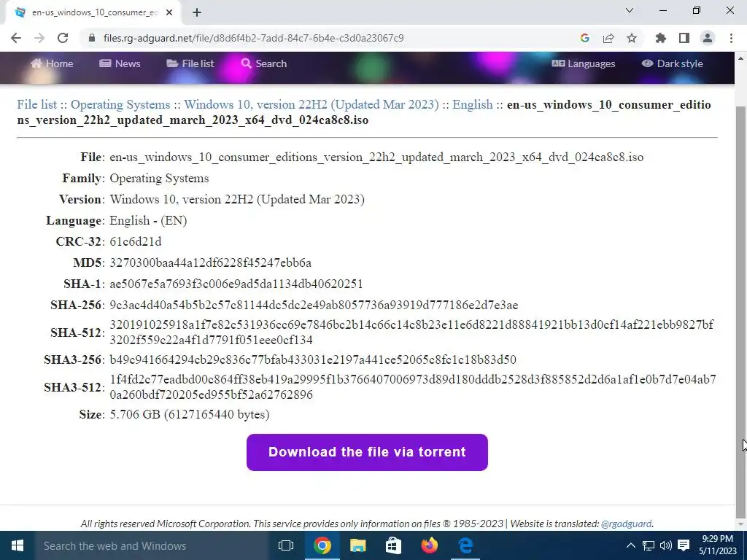Click scrollbar down arrow
This screenshot has height=560, width=747.
[x=741, y=525]
